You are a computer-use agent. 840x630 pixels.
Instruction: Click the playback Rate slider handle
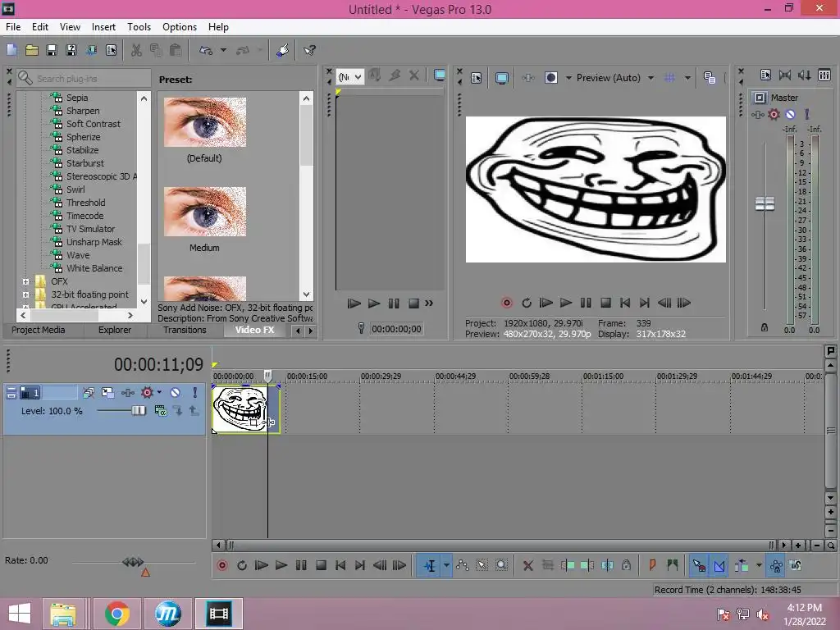(133, 562)
